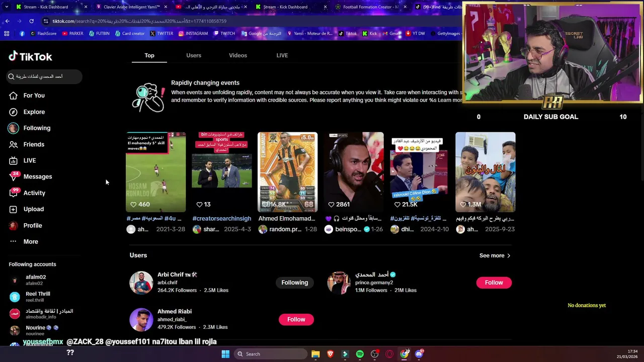Open Brave browser from the taskbar

330,354
